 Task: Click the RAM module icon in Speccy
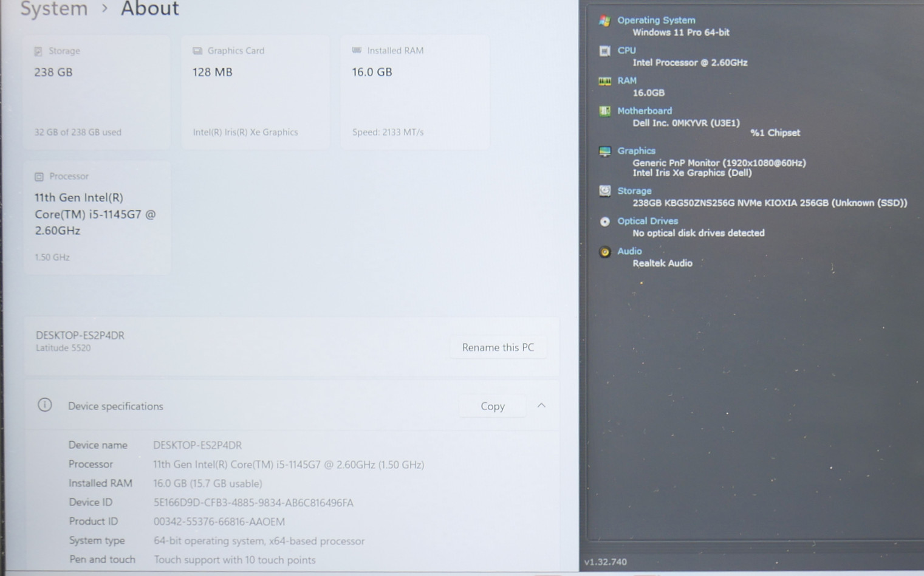tap(604, 81)
